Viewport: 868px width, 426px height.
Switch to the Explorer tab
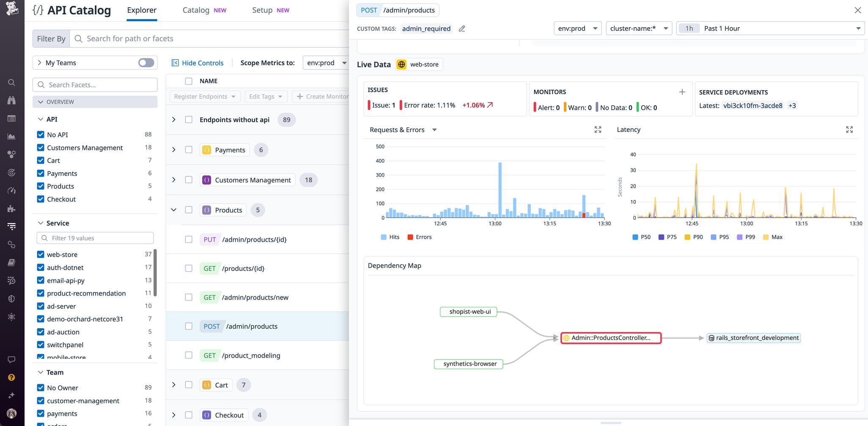click(x=142, y=10)
